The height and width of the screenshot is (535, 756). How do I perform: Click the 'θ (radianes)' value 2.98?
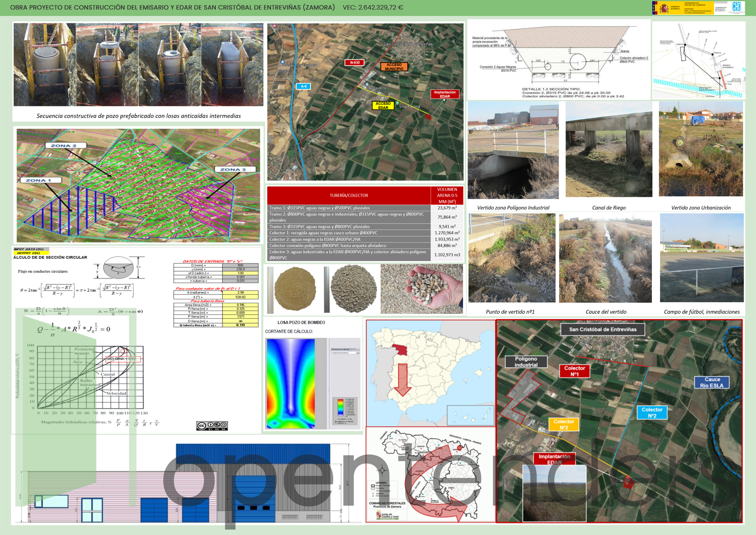(240, 293)
